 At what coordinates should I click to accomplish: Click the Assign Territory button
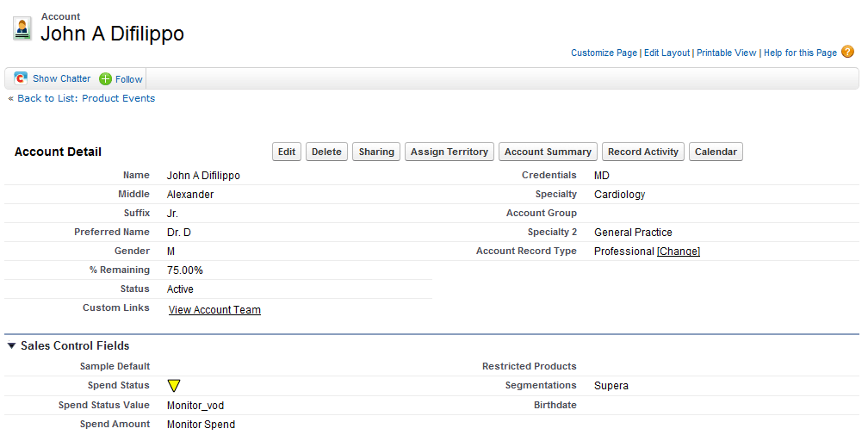click(449, 152)
